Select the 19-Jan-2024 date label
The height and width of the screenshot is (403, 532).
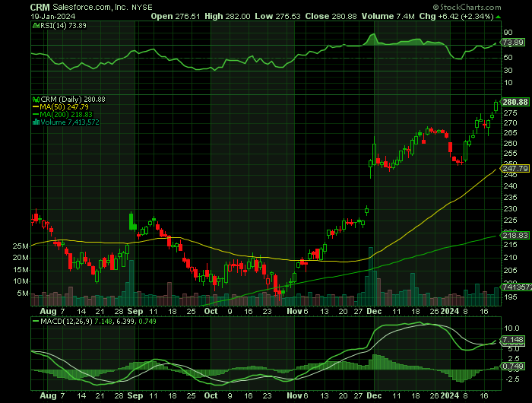(53, 16)
